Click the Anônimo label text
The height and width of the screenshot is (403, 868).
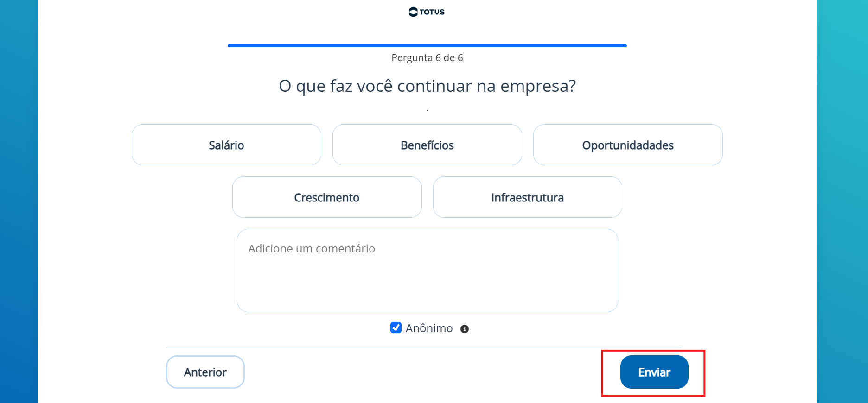point(429,328)
